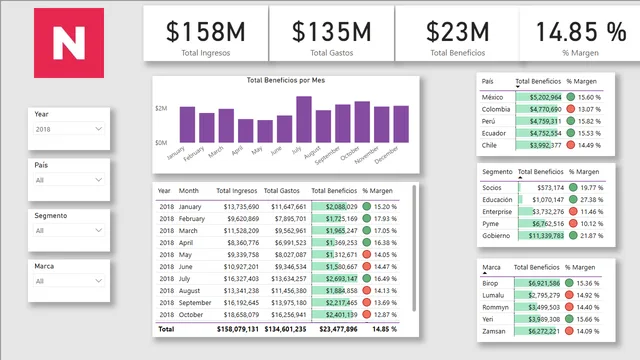This screenshot has width=640, height=360.
Task: Select the $158M Total Ingresos card
Action: [x=206, y=33]
